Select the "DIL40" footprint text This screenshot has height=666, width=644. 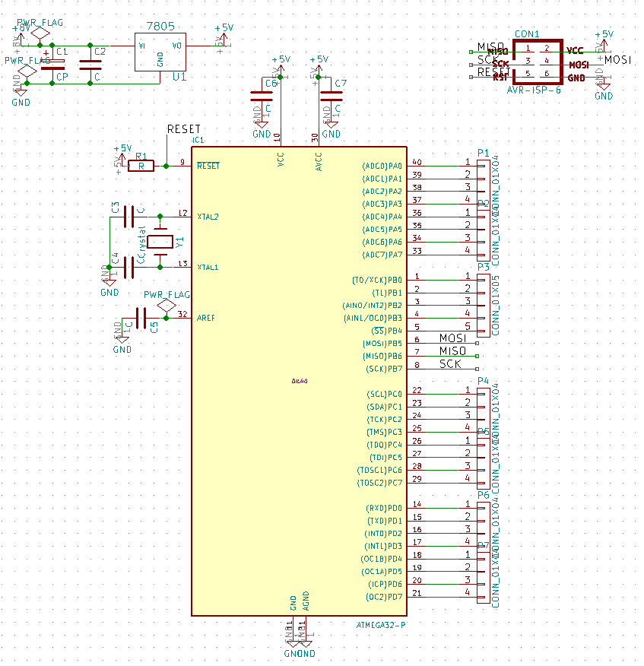[x=300, y=382]
